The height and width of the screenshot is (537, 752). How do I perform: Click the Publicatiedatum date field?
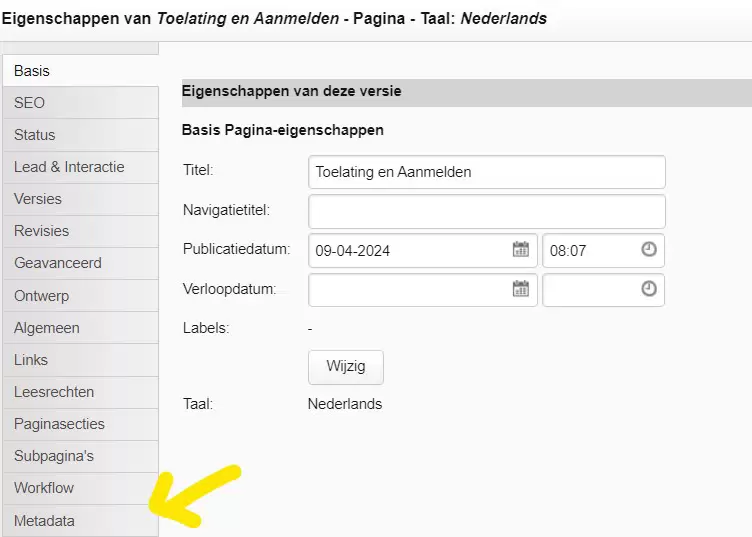[x=410, y=250]
